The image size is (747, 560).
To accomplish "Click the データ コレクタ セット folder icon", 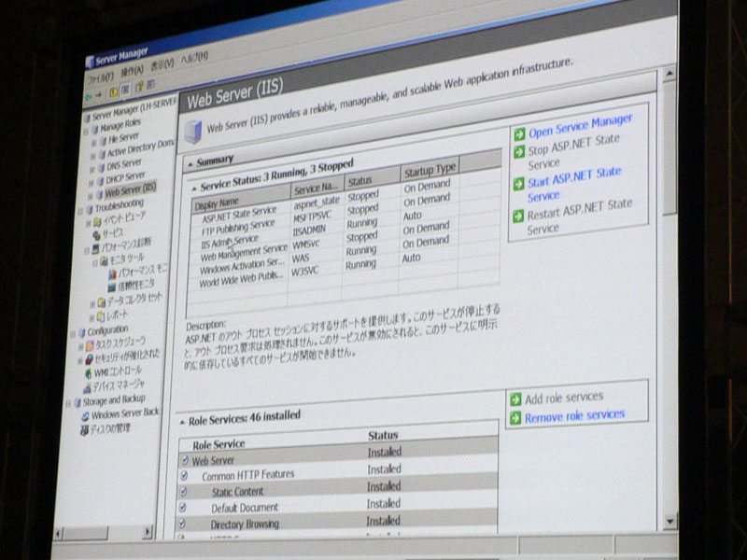I will 101,302.
